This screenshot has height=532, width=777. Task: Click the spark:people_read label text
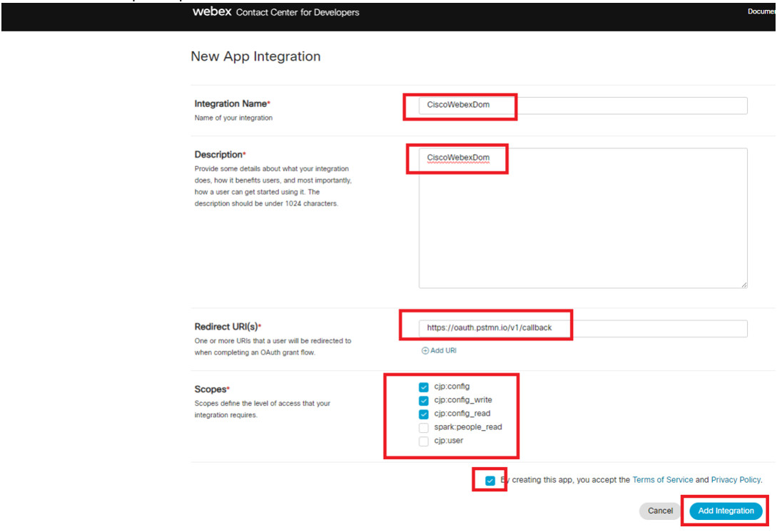468,427
